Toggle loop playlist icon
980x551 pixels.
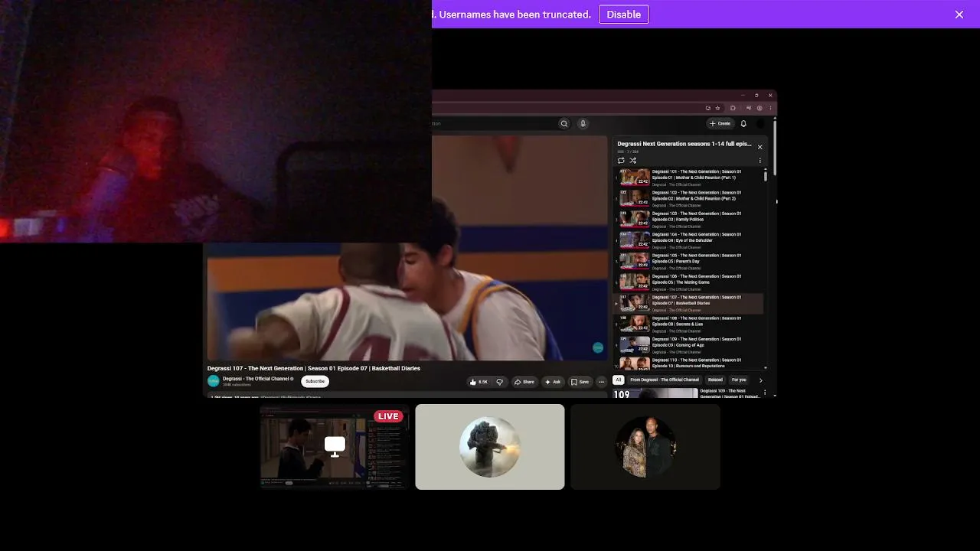coord(621,161)
